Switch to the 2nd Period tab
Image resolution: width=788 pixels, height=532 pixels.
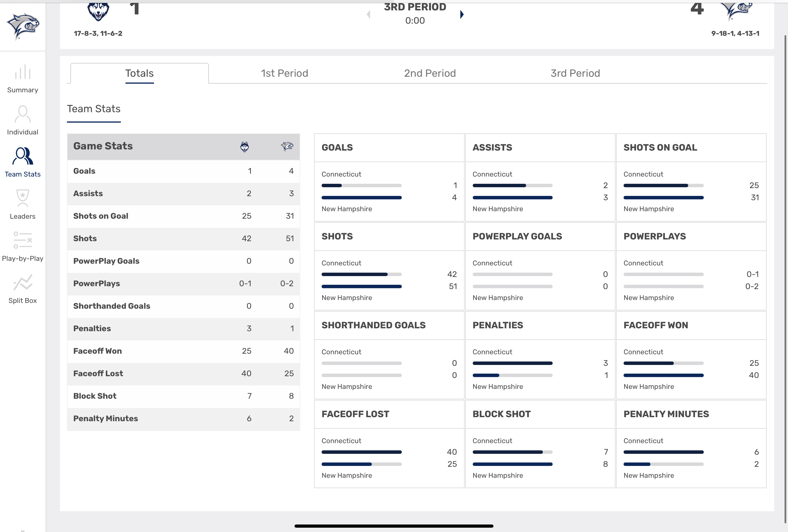click(x=429, y=73)
